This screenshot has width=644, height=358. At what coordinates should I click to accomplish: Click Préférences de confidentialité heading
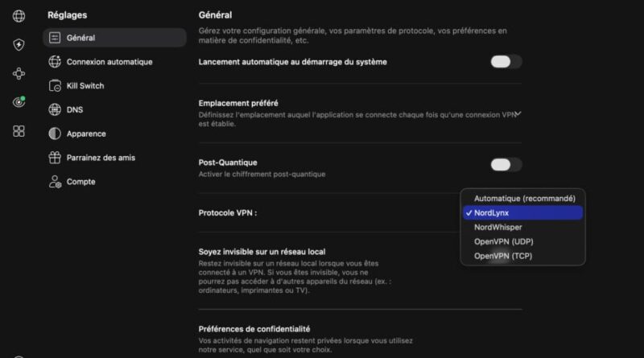click(254, 329)
